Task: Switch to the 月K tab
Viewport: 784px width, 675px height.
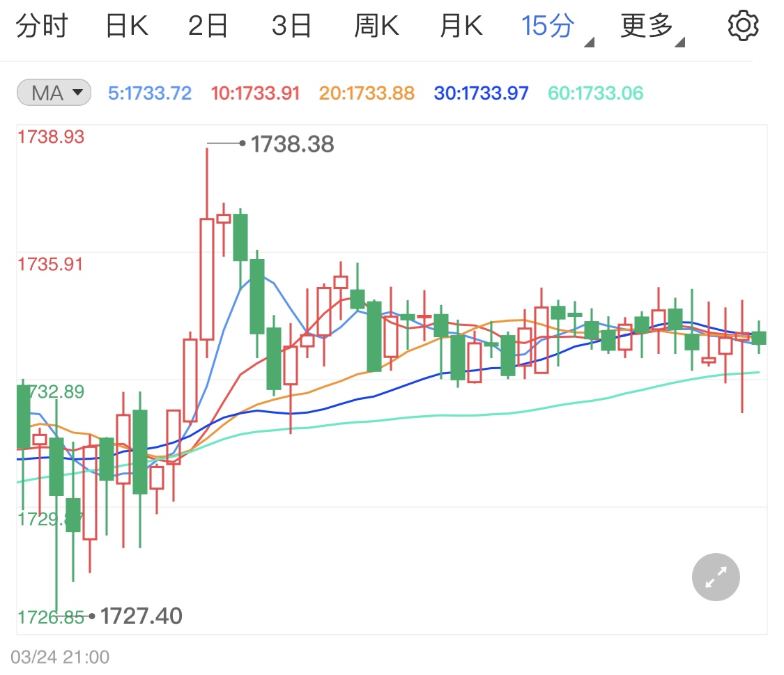Action: pos(461,26)
